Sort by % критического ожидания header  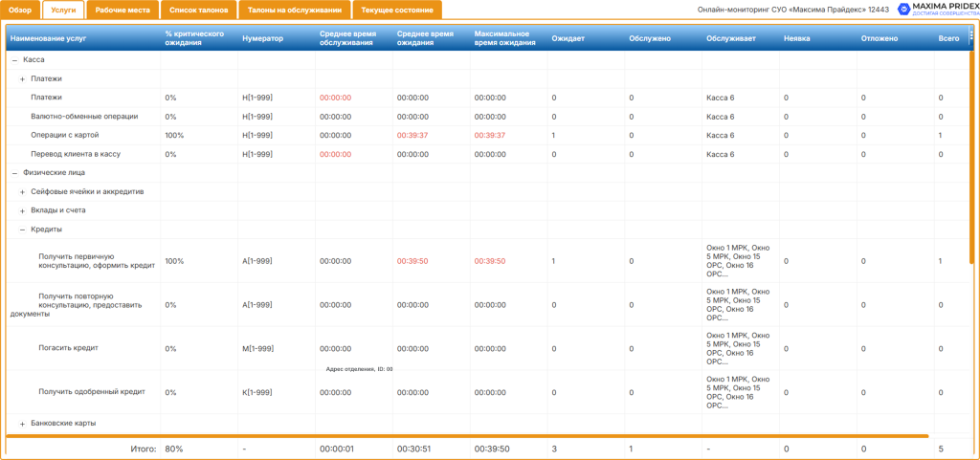pyautogui.click(x=199, y=38)
